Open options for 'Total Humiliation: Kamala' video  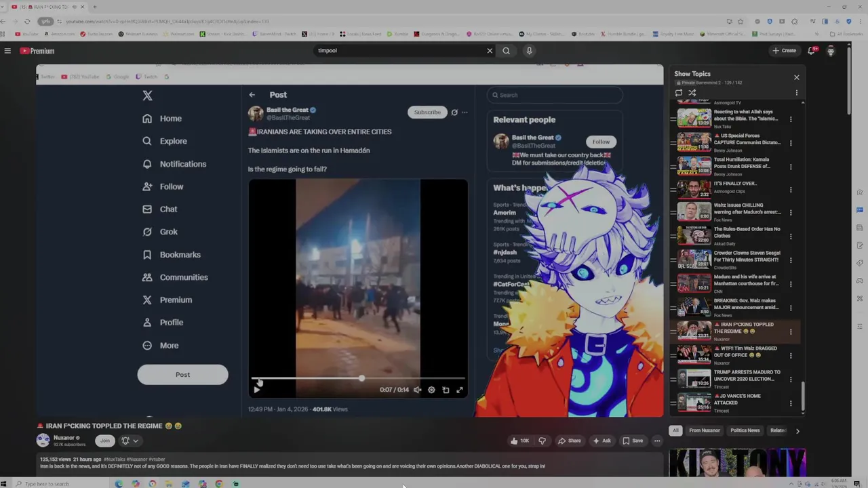(x=791, y=167)
